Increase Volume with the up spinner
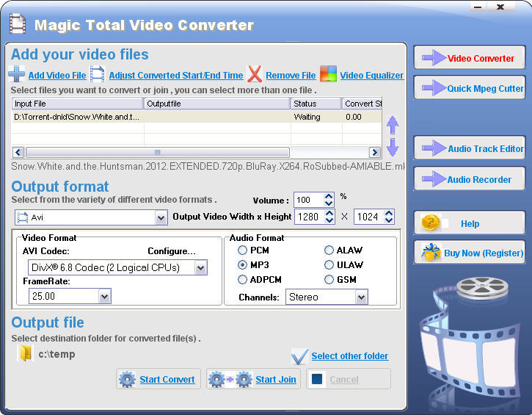 pyautogui.click(x=329, y=196)
